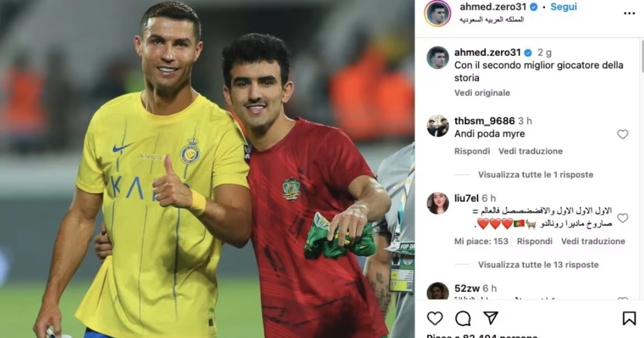This screenshot has height=338, width=644.
Task: Like thbsm_9686's comment heart
Action: tap(623, 135)
